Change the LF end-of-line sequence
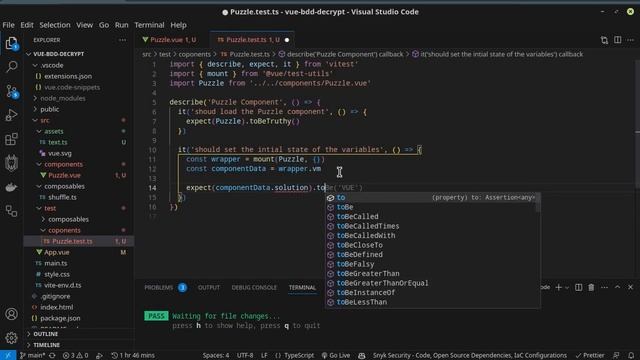640x360 pixels. click(264, 355)
